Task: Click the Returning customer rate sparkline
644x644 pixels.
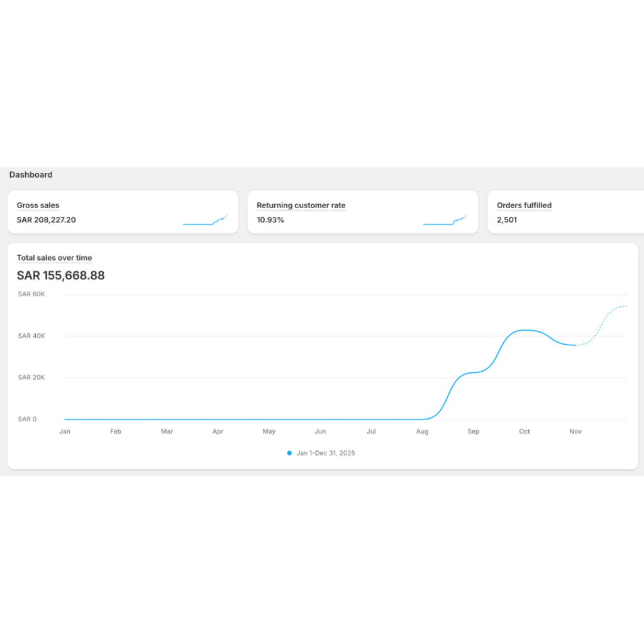Action: point(445,220)
